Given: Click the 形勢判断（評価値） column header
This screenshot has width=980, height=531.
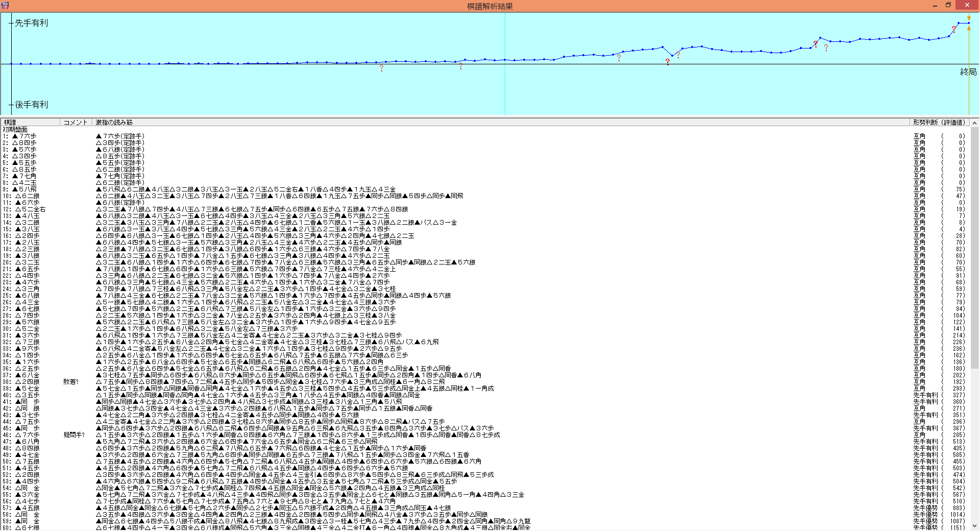Looking at the screenshot, I should pos(939,123).
